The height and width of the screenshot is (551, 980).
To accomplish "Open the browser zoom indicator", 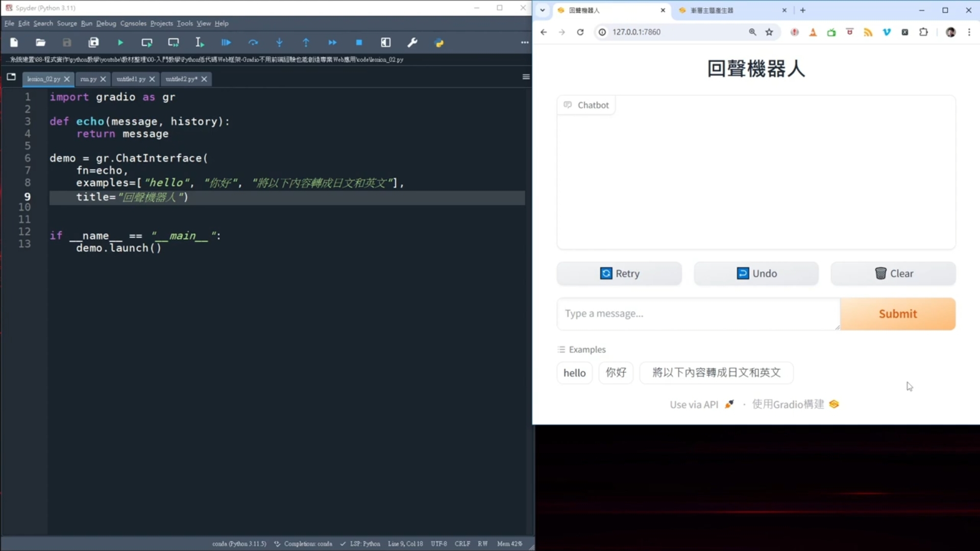I will tap(752, 32).
